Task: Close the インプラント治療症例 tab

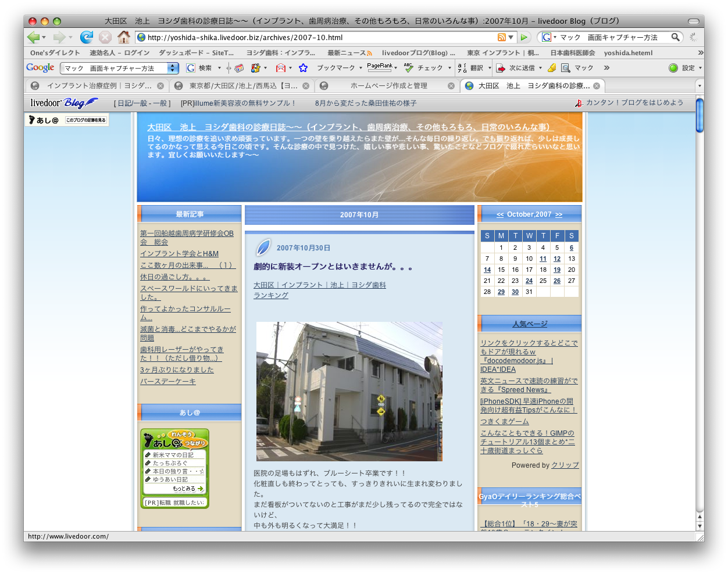Action: [160, 85]
